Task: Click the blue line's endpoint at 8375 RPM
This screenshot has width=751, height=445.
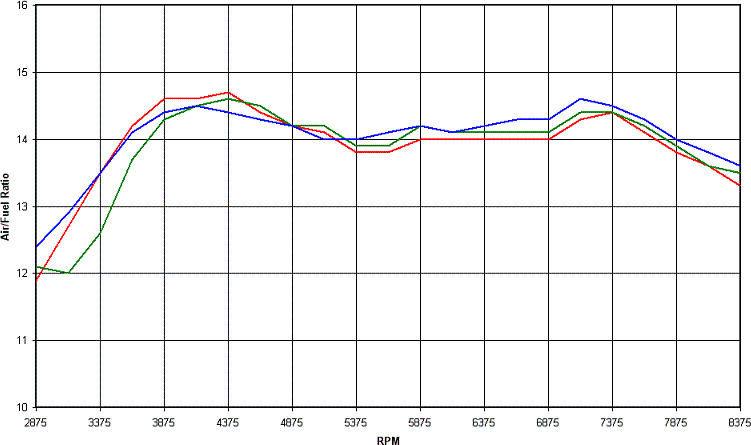Action: tap(740, 166)
